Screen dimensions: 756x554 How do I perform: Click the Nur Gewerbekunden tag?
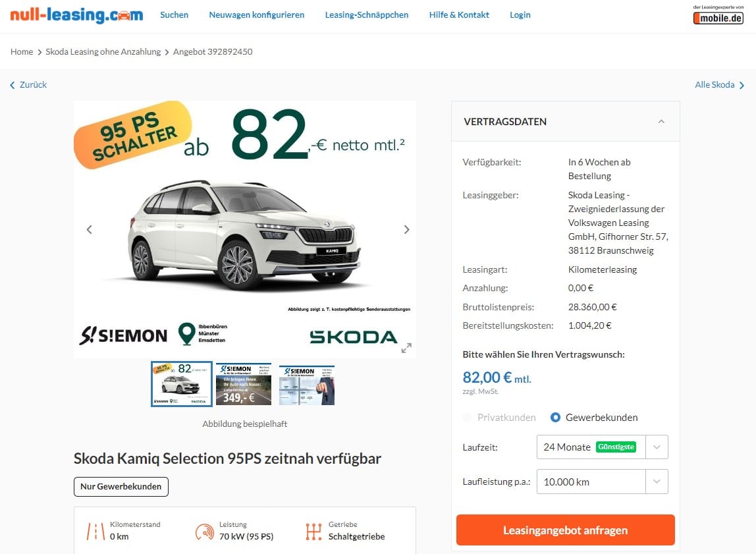[121, 487]
